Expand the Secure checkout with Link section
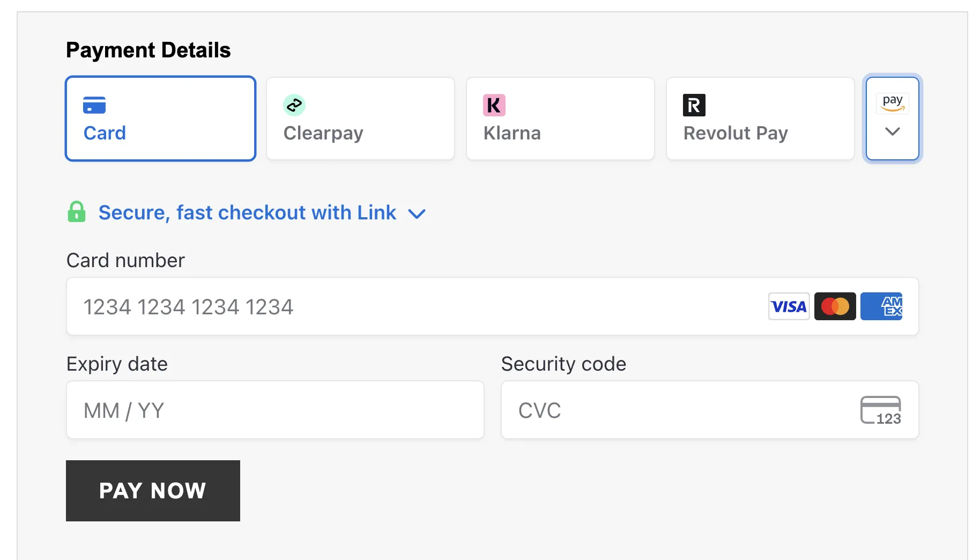Screen dimensions: 980x560 pyautogui.click(x=247, y=212)
